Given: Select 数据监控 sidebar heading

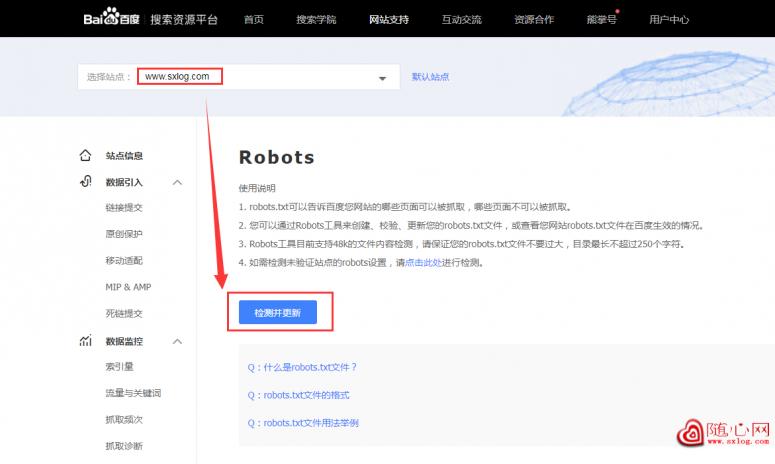Looking at the screenshot, I should [x=124, y=341].
